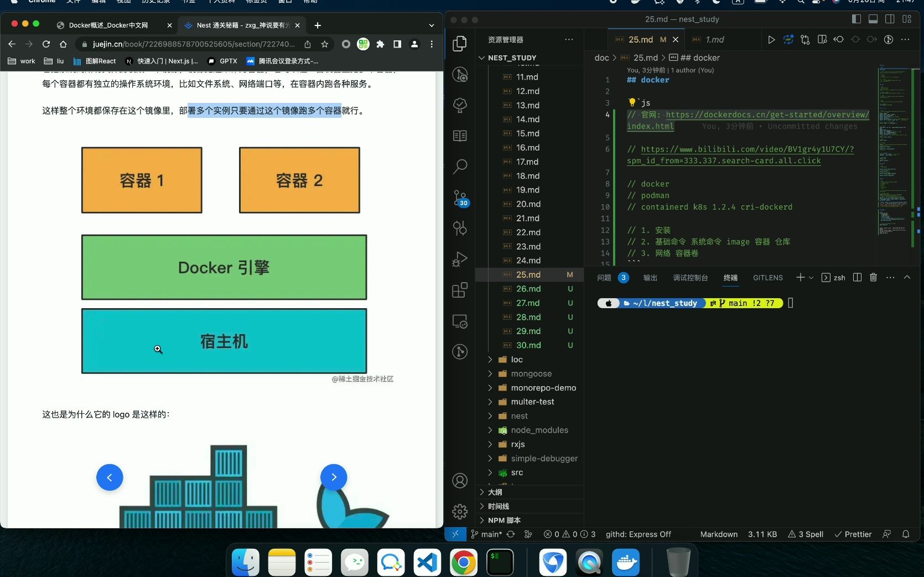Image resolution: width=924 pixels, height=577 pixels.
Task: Click the notifications bell in status bar
Action: tap(906, 534)
